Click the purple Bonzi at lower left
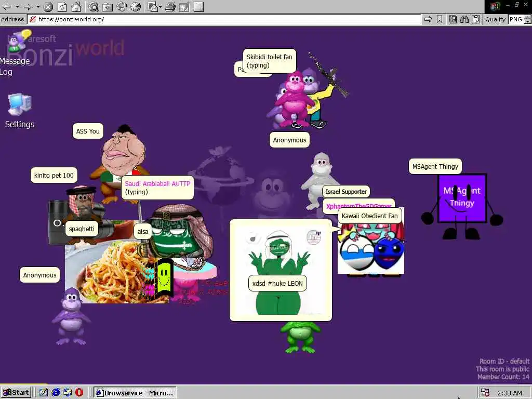532x399 pixels. [x=71, y=316]
